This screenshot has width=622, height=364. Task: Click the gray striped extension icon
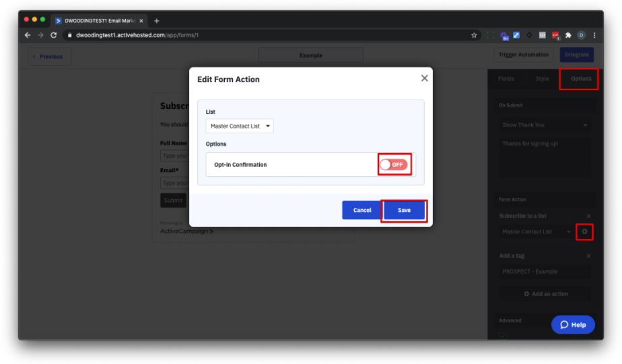(x=542, y=35)
